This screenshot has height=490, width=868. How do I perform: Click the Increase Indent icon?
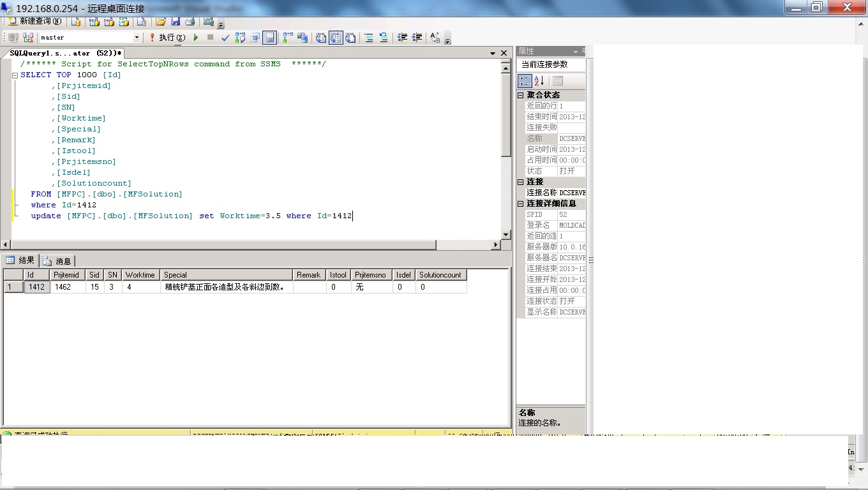click(x=417, y=38)
